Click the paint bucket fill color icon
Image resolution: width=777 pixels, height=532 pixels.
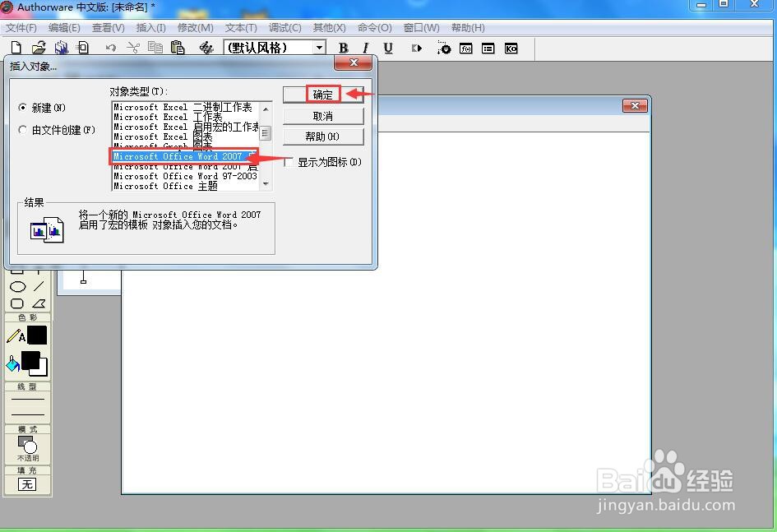tap(13, 363)
